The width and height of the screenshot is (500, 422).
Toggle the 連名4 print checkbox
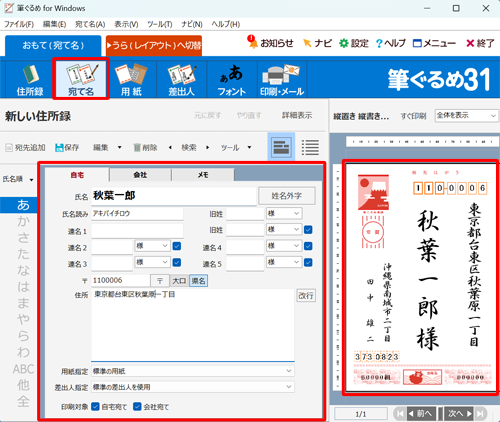coord(308,246)
